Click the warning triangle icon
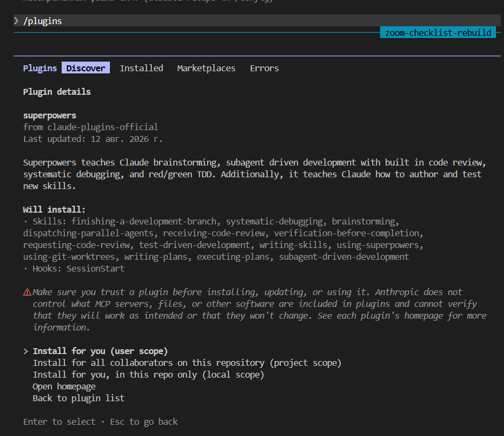 tap(27, 292)
